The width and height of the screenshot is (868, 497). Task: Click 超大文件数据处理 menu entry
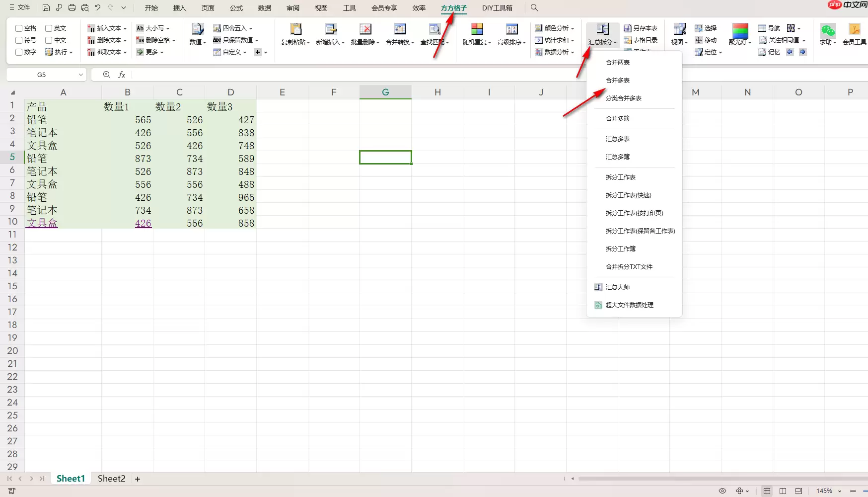pos(629,305)
